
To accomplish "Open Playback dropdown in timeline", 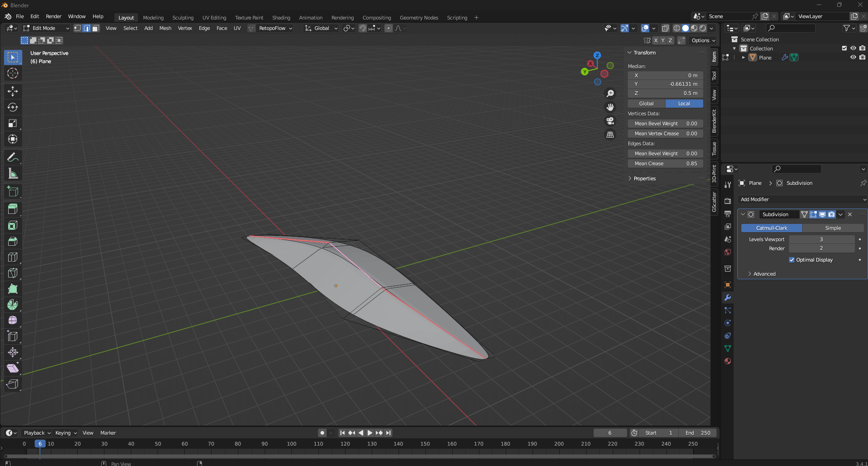I will [x=37, y=433].
